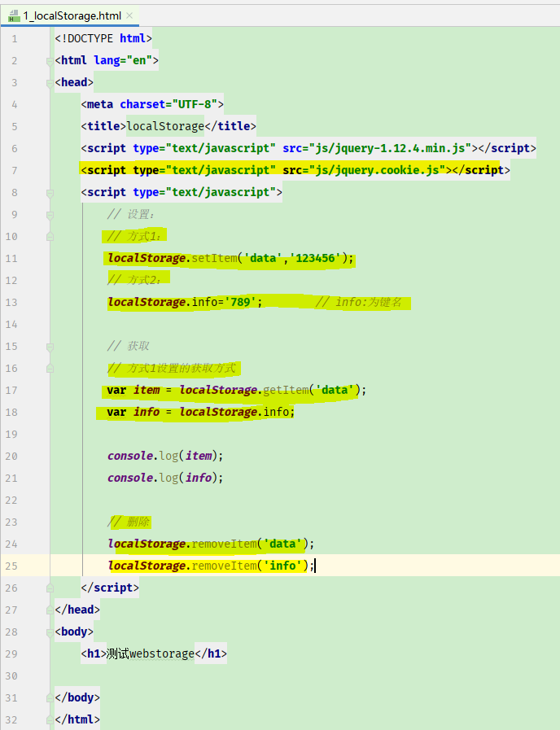Click the // 删除 comment
560x730 pixels.
[128, 522]
